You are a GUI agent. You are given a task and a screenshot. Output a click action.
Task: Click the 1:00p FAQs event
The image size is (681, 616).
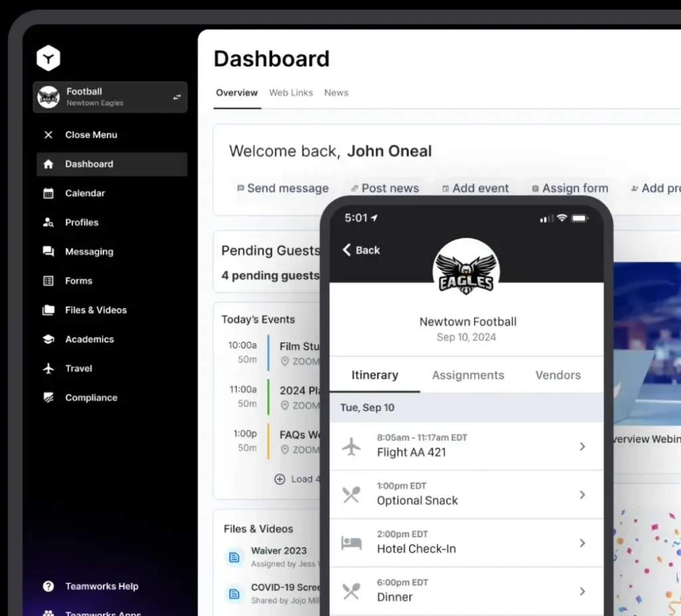pos(273,441)
